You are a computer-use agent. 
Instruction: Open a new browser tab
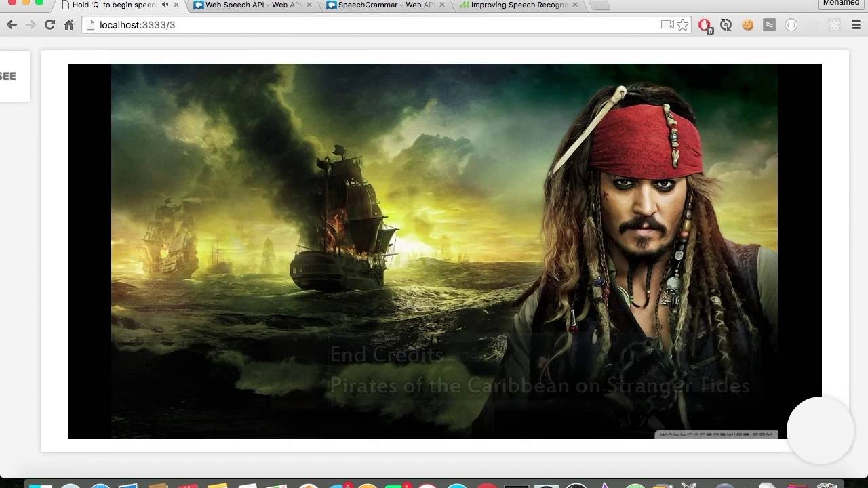click(x=600, y=5)
